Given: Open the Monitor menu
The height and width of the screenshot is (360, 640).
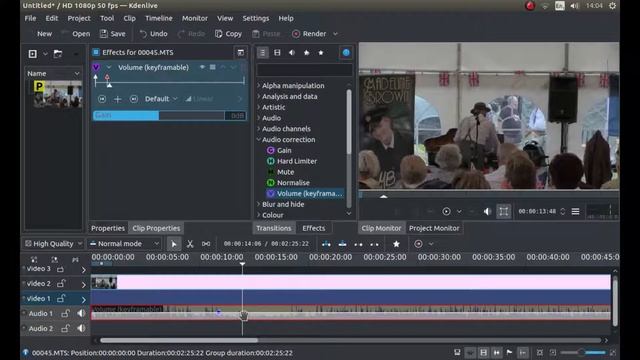Looking at the screenshot, I should (195, 18).
